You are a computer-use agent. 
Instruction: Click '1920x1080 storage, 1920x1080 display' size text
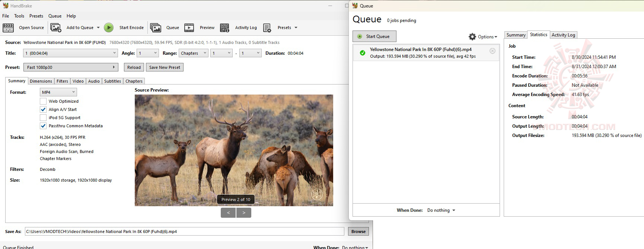coord(76,180)
